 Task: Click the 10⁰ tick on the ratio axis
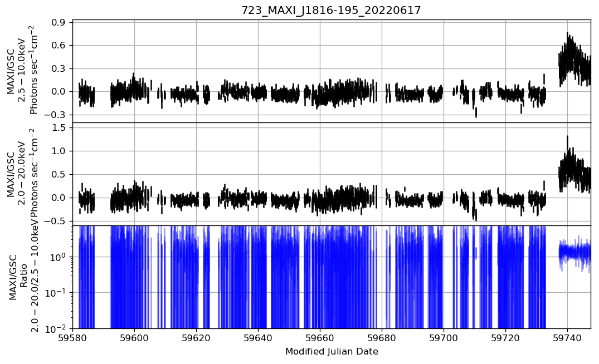(x=59, y=256)
